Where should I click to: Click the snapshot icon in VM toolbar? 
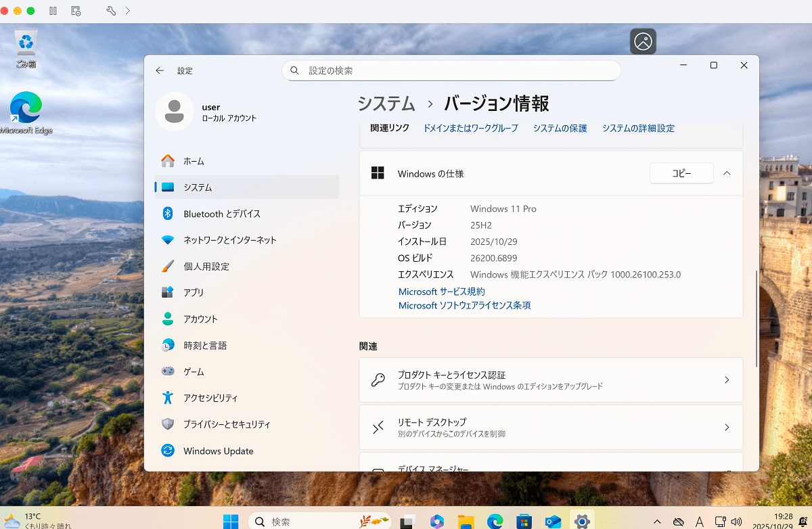76,11
